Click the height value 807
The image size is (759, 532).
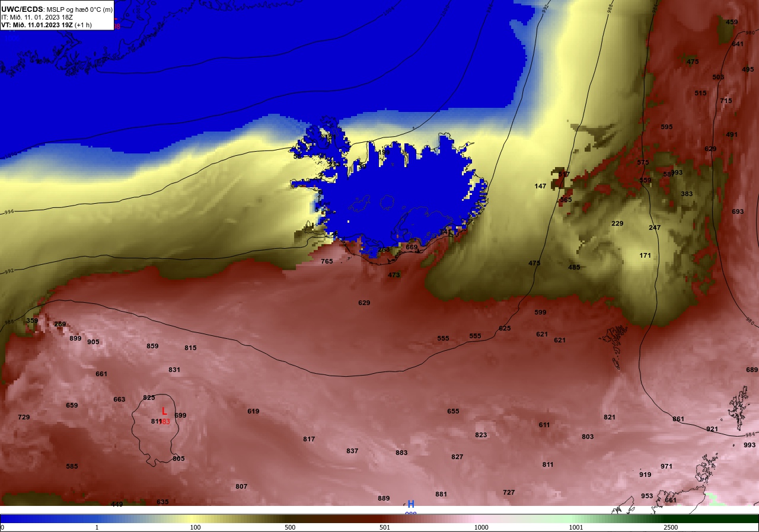tap(241, 486)
